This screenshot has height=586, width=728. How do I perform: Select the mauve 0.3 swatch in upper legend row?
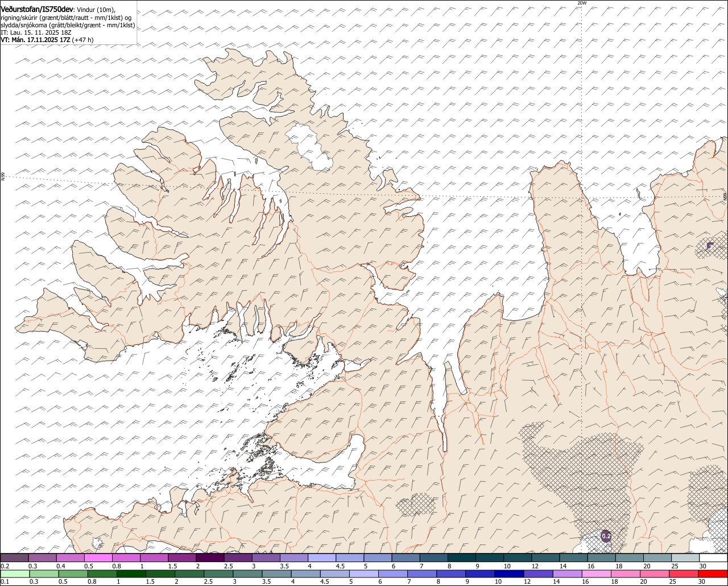[x=42, y=558]
